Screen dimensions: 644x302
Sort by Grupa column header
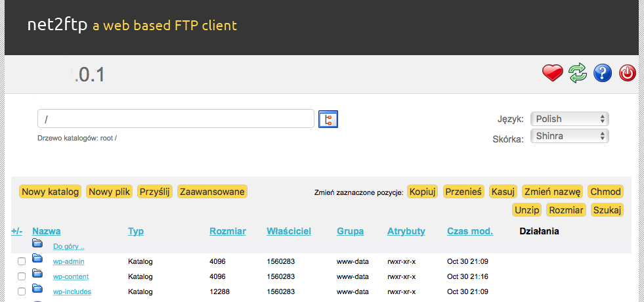351,231
